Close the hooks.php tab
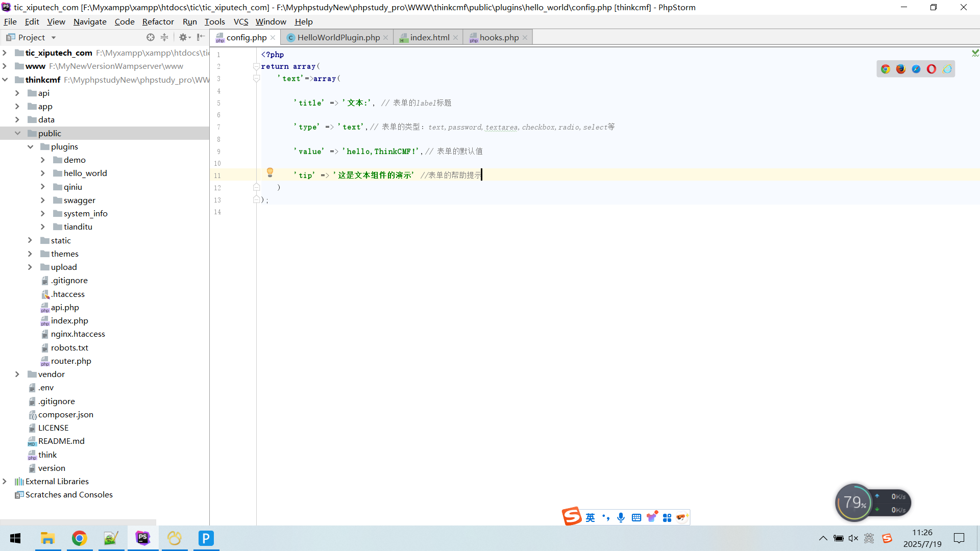 pos(525,37)
